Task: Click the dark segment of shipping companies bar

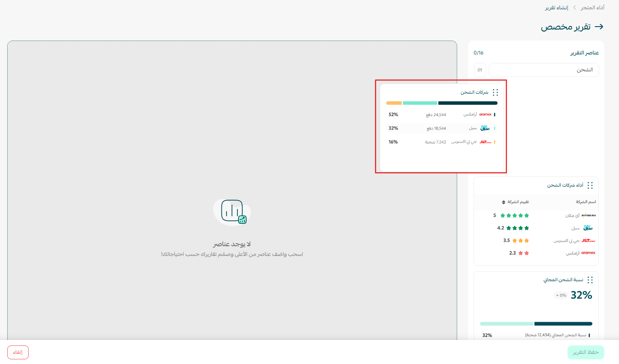Action: [x=468, y=103]
